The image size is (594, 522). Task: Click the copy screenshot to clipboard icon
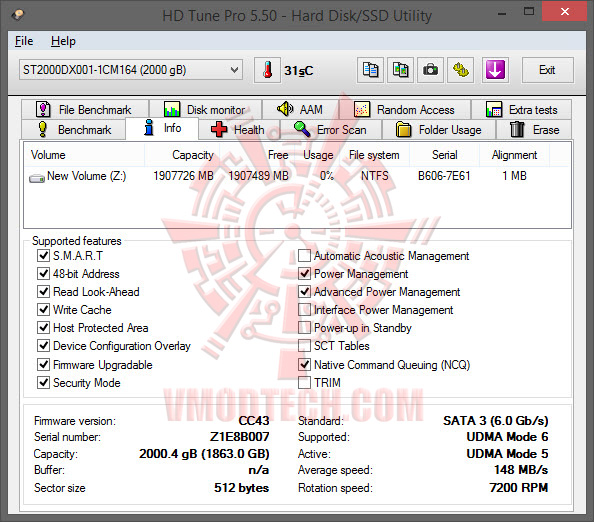tap(400, 70)
